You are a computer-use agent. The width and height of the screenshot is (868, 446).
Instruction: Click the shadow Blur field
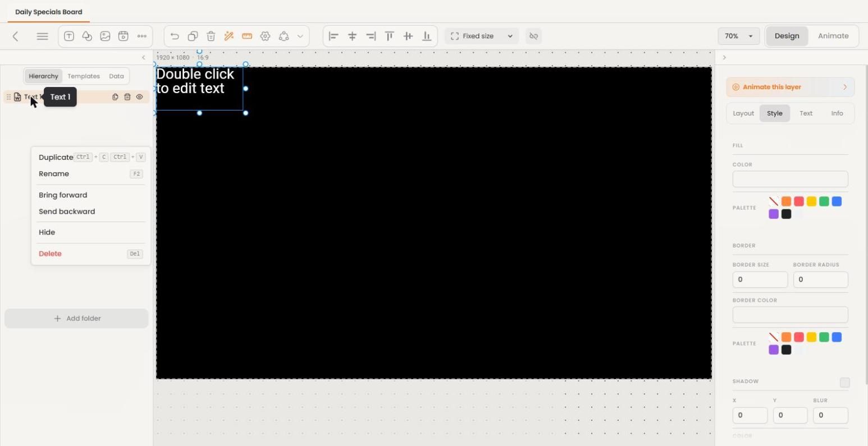pos(830,415)
